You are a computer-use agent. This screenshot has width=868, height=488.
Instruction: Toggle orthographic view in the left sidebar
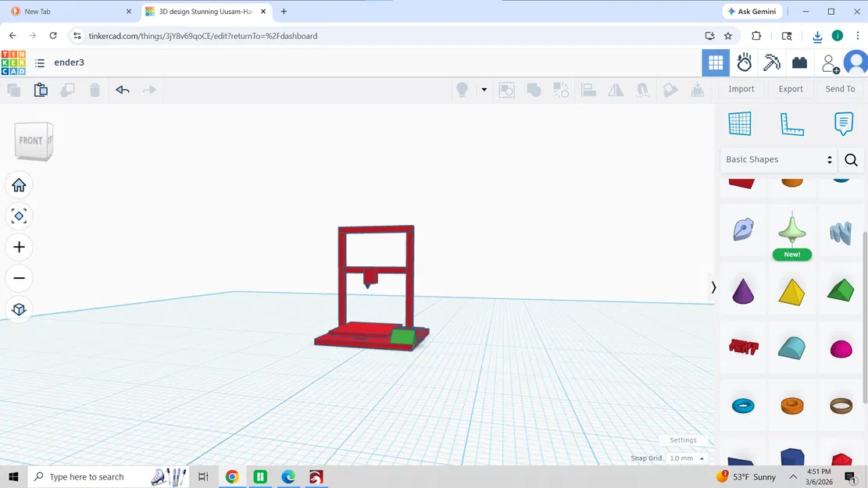click(x=19, y=309)
